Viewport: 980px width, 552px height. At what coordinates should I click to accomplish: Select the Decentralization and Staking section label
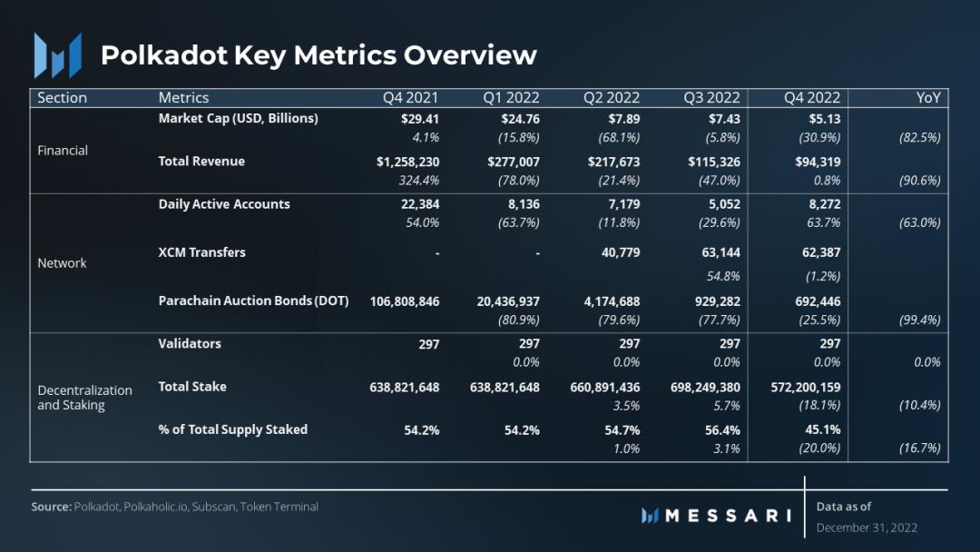pos(84,398)
